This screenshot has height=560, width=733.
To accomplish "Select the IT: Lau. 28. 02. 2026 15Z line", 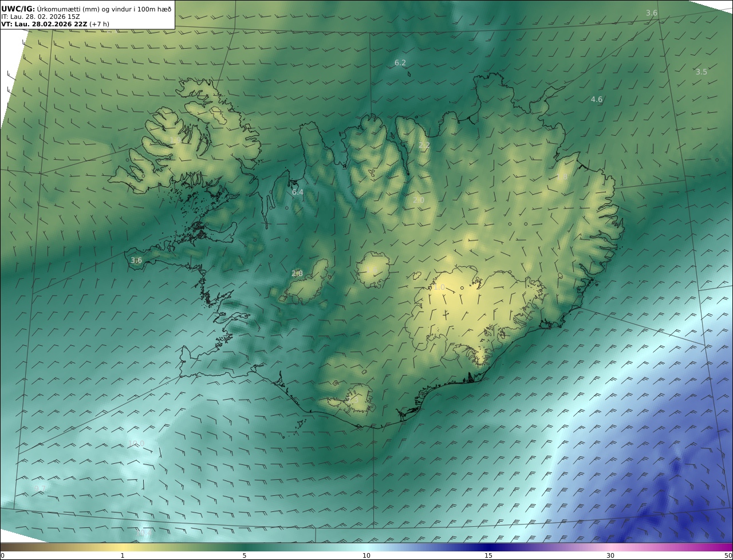I will coord(41,17).
